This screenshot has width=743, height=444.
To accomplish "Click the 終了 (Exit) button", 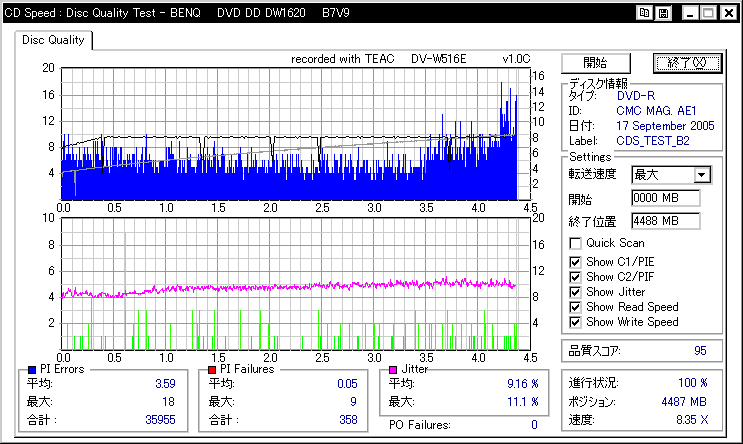I will (x=688, y=63).
